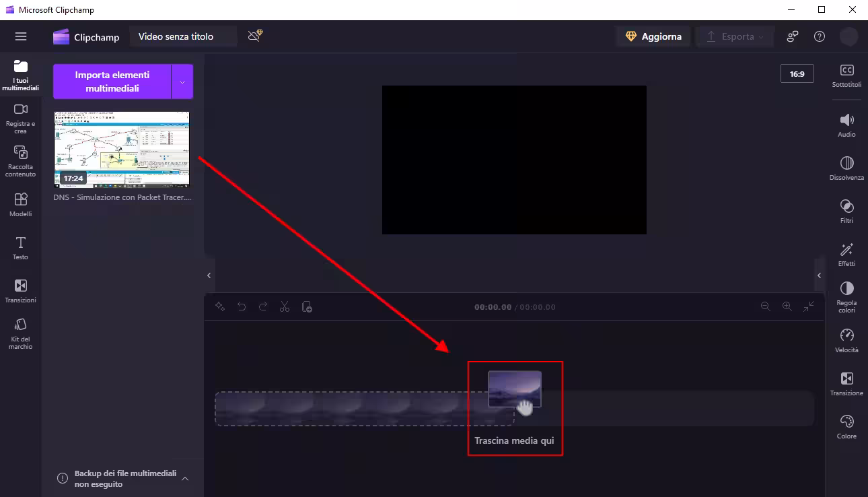Viewport: 868px width, 497px height.
Task: Switch to the Transizioni tab
Action: [x=21, y=291]
